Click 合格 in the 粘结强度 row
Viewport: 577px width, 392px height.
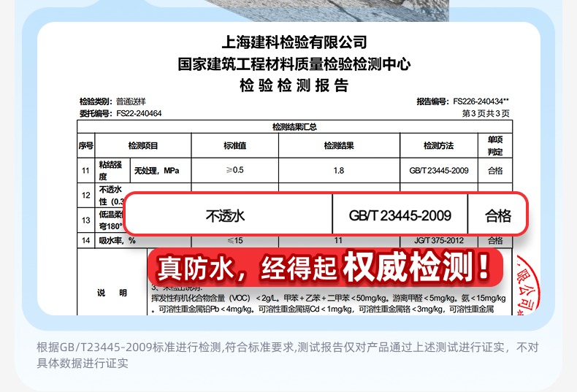495,171
